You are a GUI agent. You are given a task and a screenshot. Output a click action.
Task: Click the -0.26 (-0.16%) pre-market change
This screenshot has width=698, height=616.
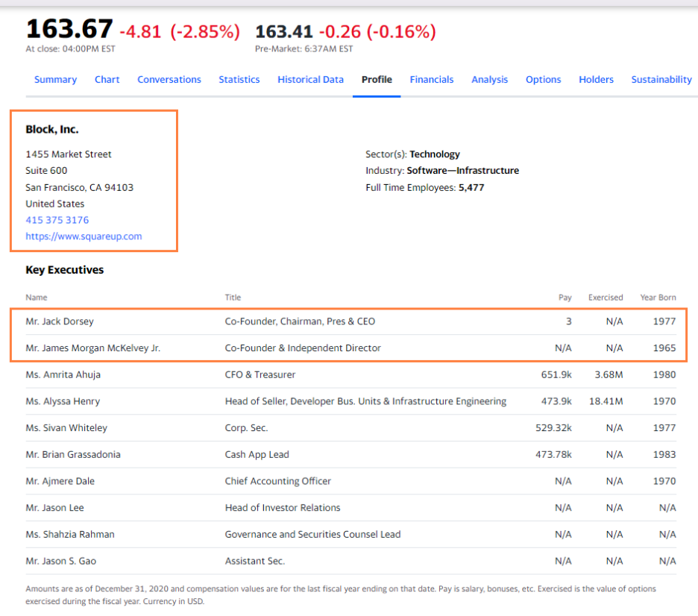coord(377,31)
